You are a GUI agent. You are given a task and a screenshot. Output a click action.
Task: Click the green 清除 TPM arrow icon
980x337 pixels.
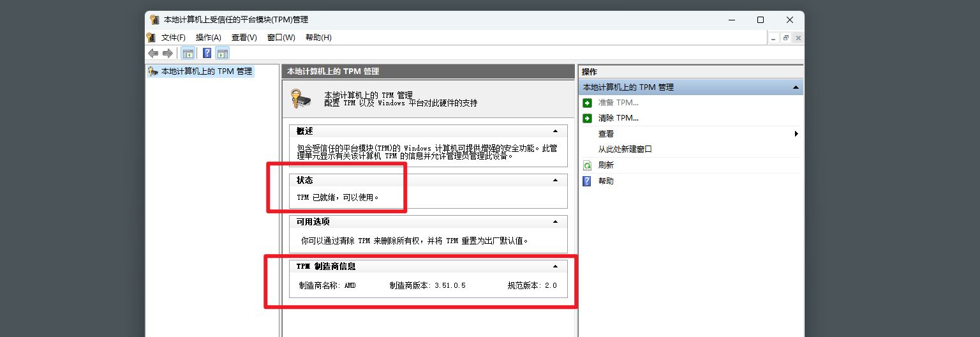(587, 118)
